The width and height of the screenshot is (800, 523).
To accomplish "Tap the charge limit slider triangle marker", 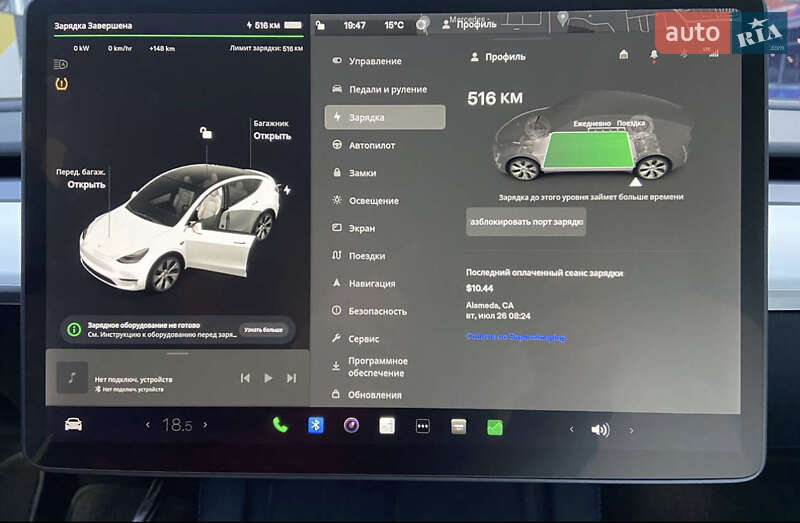I will (634, 183).
